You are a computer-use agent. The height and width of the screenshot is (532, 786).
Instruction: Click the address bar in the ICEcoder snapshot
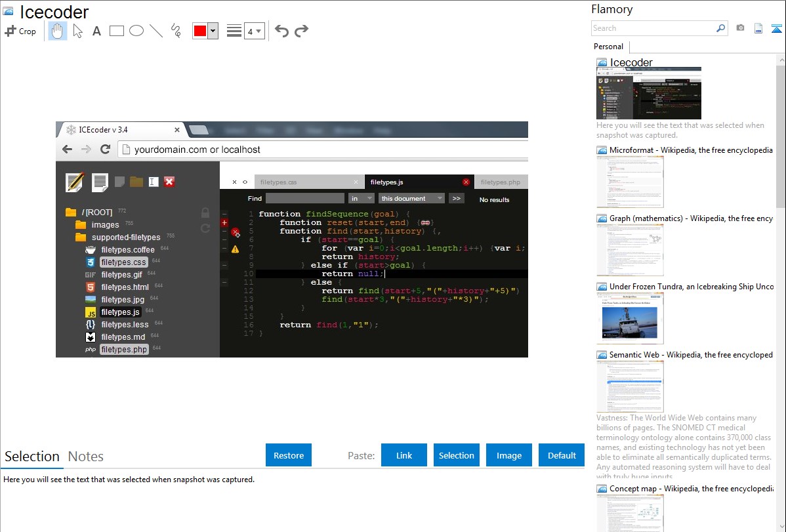(x=323, y=150)
